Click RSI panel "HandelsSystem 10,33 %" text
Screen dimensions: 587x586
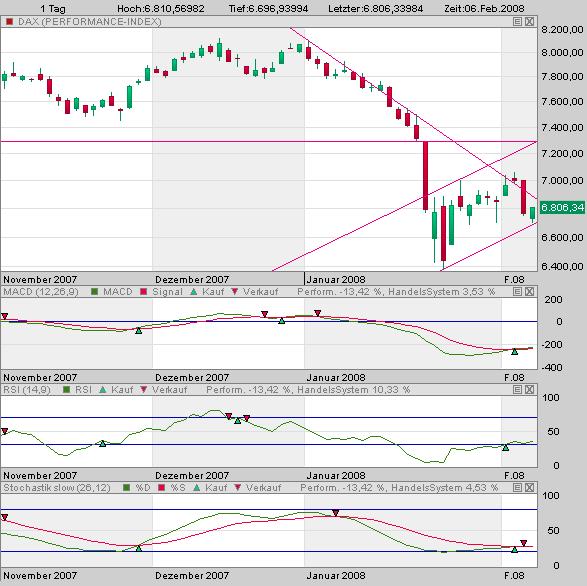click(x=353, y=390)
